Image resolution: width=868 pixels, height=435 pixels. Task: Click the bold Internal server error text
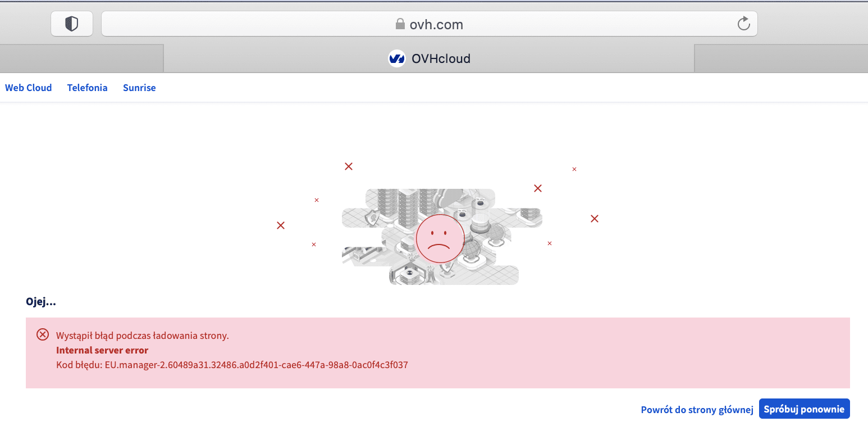[102, 350]
